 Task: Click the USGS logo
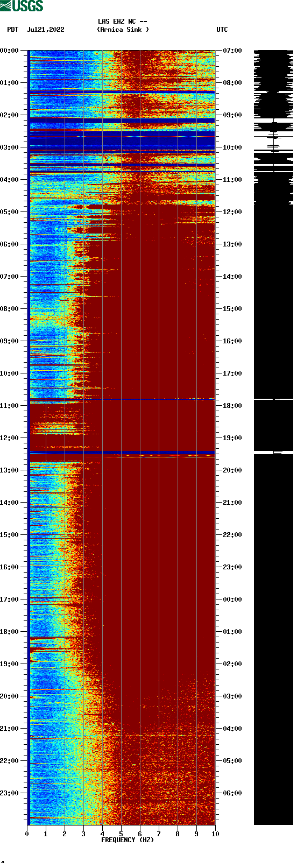point(22,6)
